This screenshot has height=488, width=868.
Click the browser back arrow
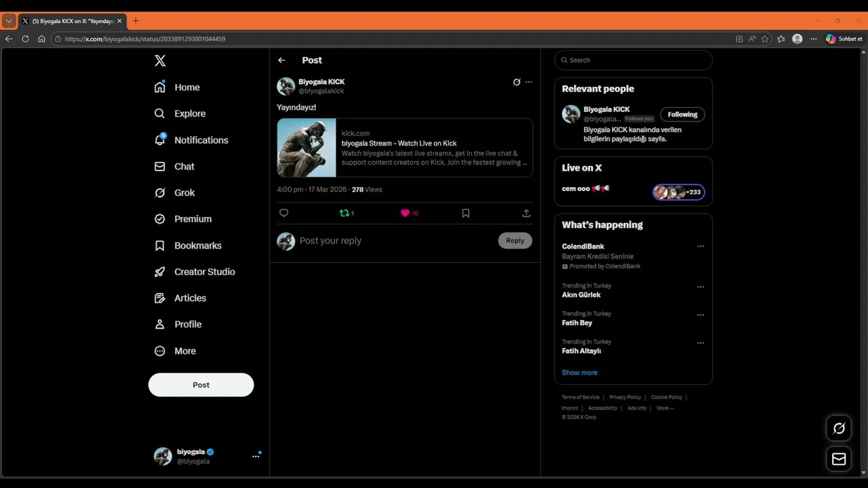[9, 39]
